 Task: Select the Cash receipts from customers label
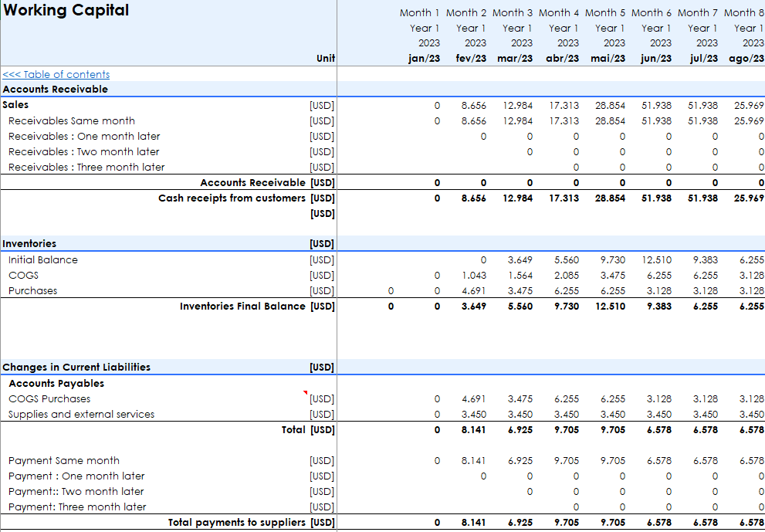click(x=232, y=198)
